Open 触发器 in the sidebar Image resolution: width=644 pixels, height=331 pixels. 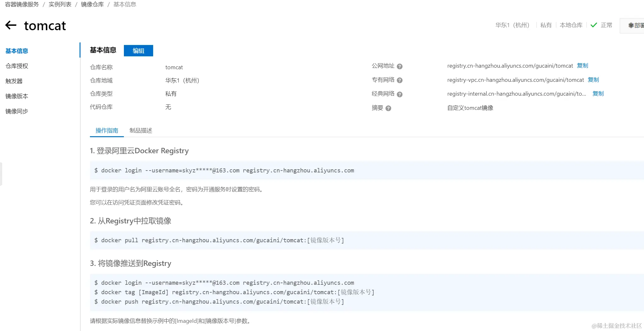pos(14,81)
